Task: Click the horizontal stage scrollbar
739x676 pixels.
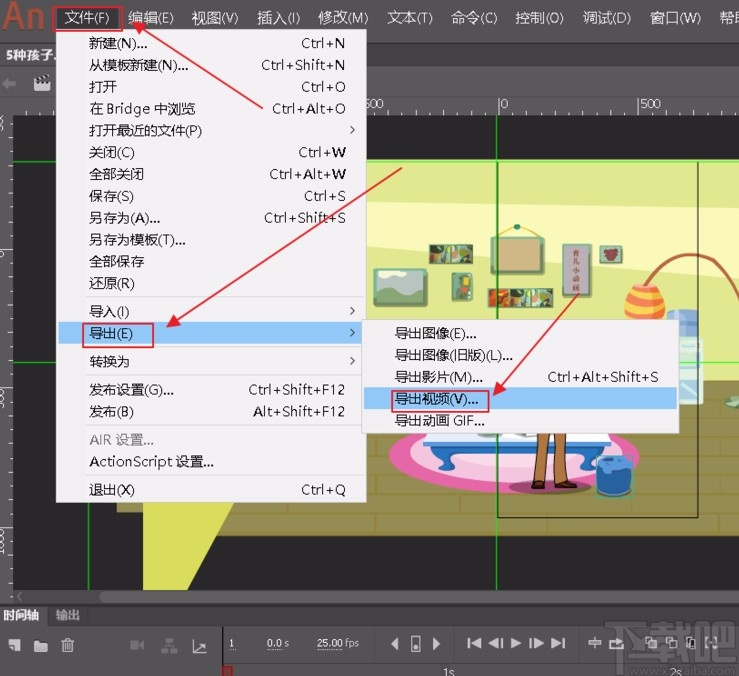Action: point(419,597)
